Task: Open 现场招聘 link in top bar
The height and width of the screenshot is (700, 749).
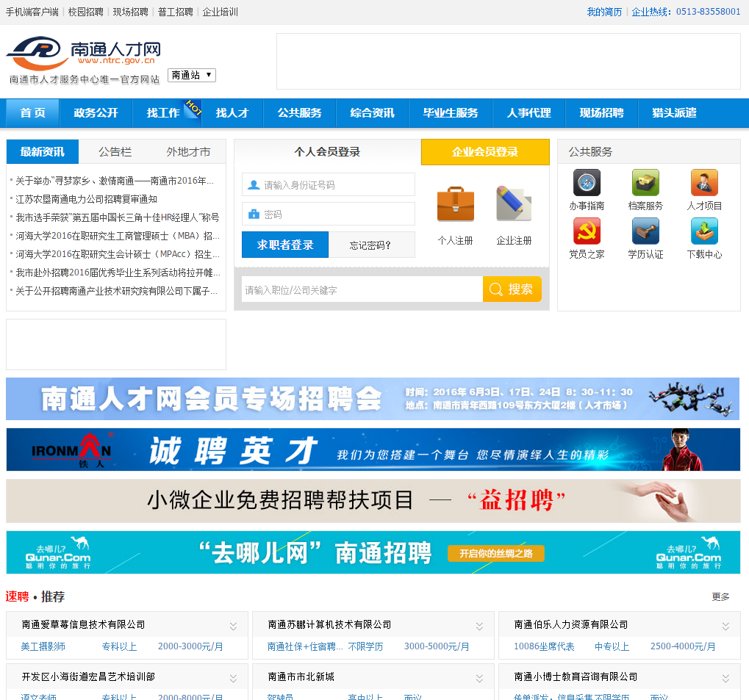Action: click(x=130, y=12)
